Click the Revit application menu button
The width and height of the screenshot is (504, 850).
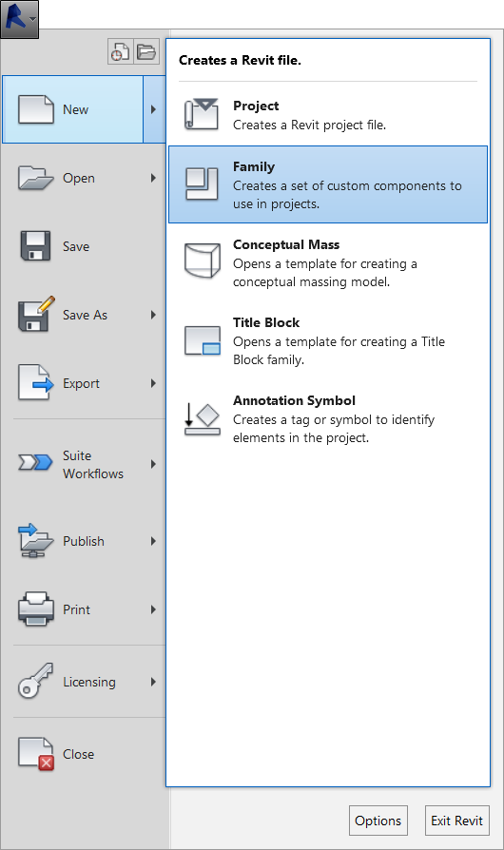pyautogui.click(x=20, y=19)
